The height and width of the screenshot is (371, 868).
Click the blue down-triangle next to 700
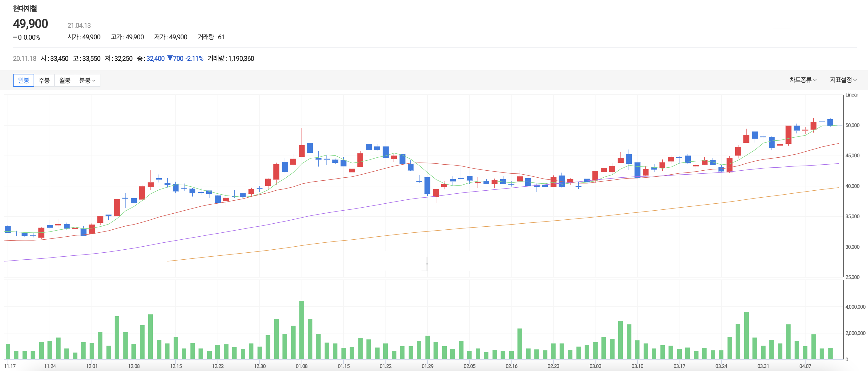tap(170, 58)
